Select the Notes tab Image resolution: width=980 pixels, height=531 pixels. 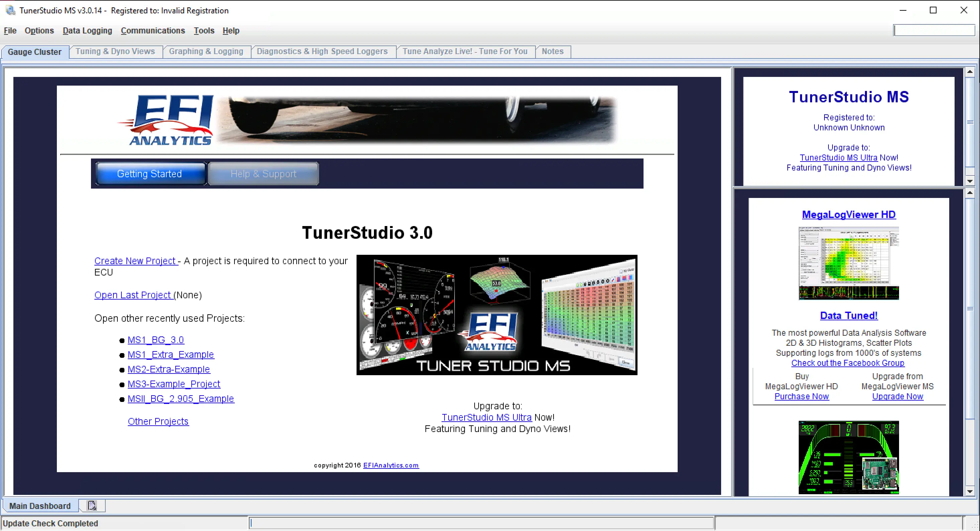553,51
